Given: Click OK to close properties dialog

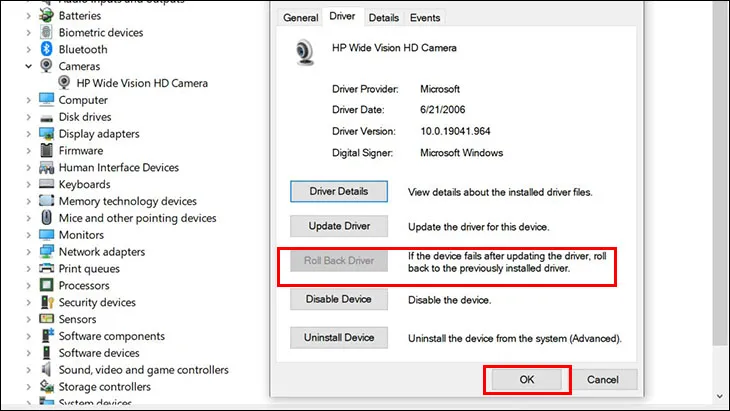Looking at the screenshot, I should [527, 380].
